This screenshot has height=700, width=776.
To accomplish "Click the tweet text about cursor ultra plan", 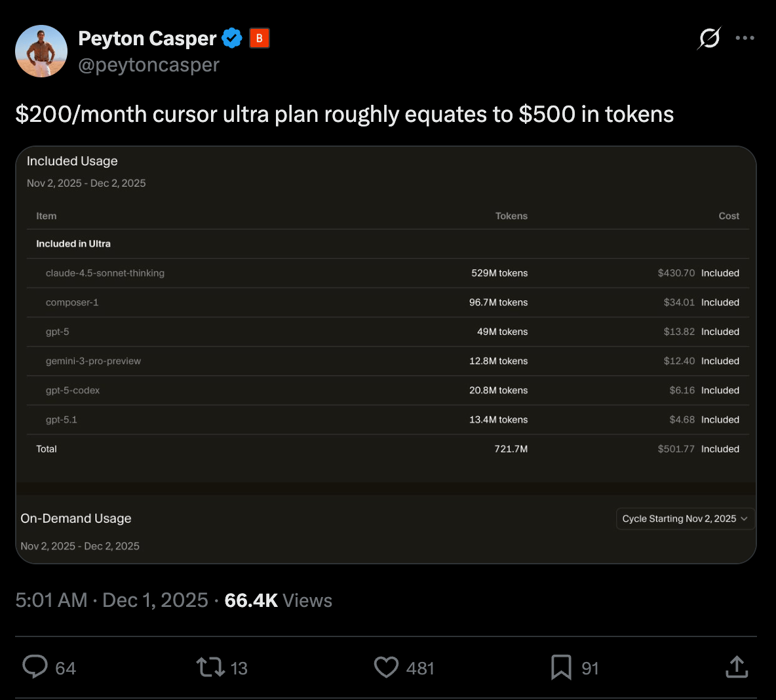I will [344, 114].
